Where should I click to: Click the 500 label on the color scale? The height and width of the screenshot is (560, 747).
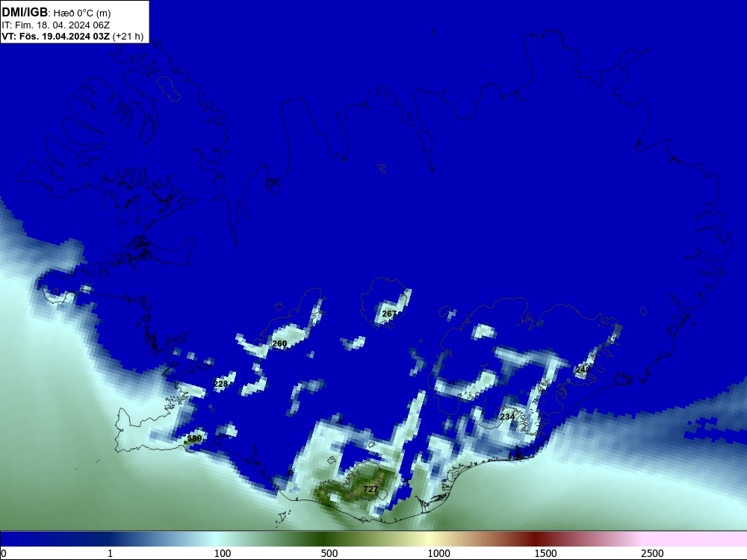pos(329,553)
